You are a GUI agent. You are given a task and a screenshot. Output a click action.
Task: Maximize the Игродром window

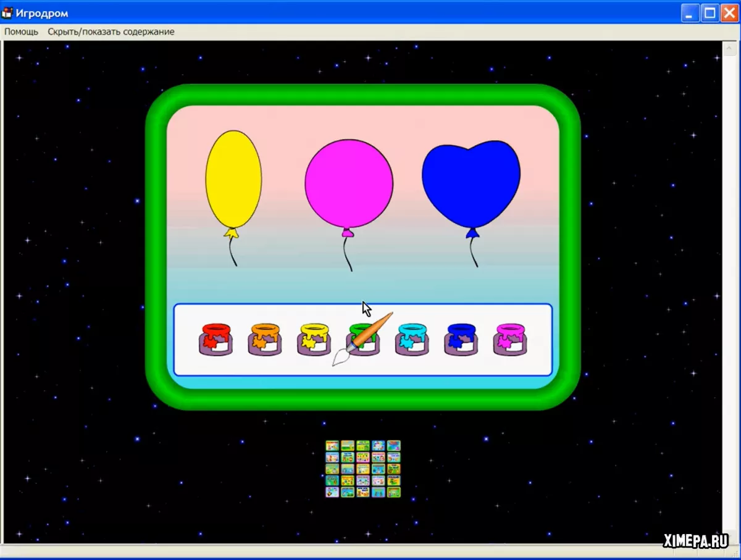(x=710, y=13)
